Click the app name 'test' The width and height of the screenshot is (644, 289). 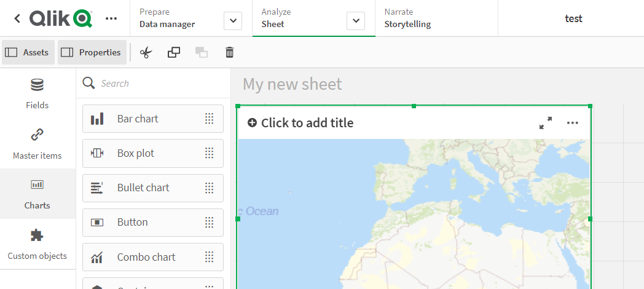(x=573, y=18)
